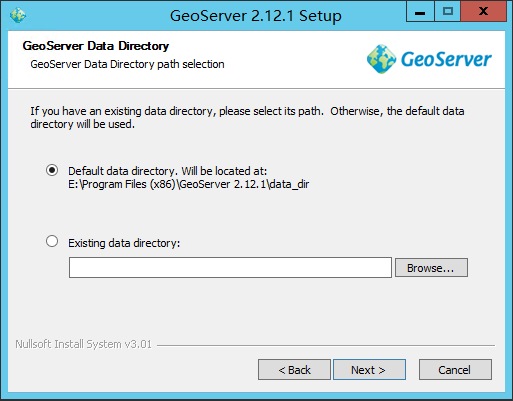Proceed with the Next > button
Viewport: 513px width, 401px height.
(369, 370)
